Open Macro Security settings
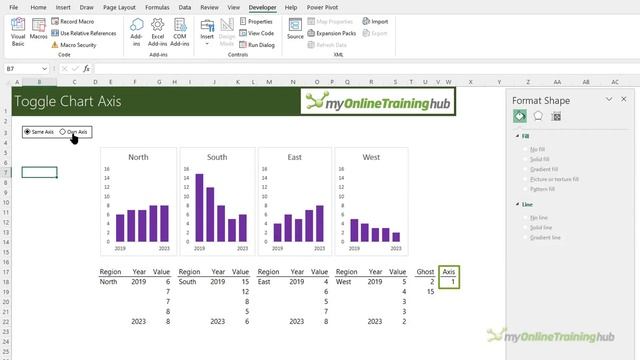This screenshot has width=640, height=360. click(74, 45)
